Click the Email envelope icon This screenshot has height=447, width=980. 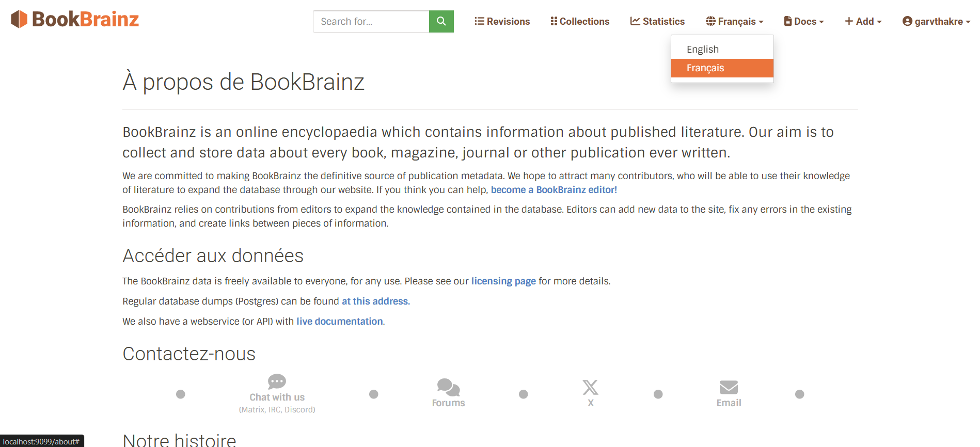(x=729, y=387)
